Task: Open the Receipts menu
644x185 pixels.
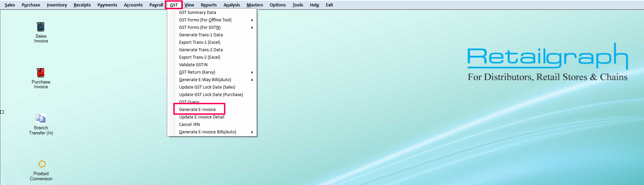Action: pos(82,5)
